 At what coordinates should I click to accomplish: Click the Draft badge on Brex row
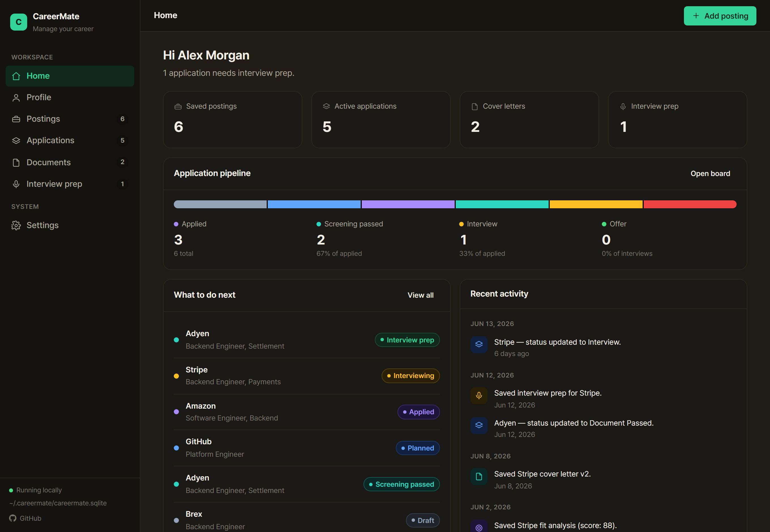(x=423, y=520)
